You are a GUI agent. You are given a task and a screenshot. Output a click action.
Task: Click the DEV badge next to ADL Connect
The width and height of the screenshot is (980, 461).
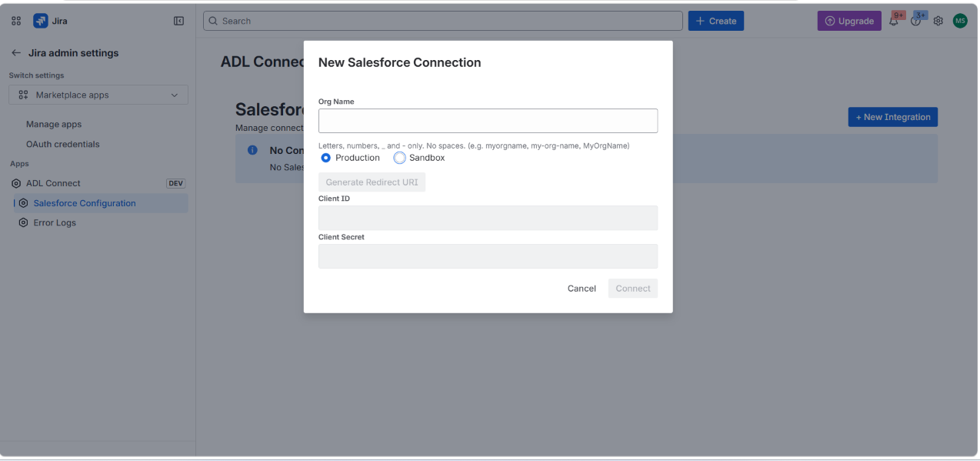pyautogui.click(x=176, y=183)
